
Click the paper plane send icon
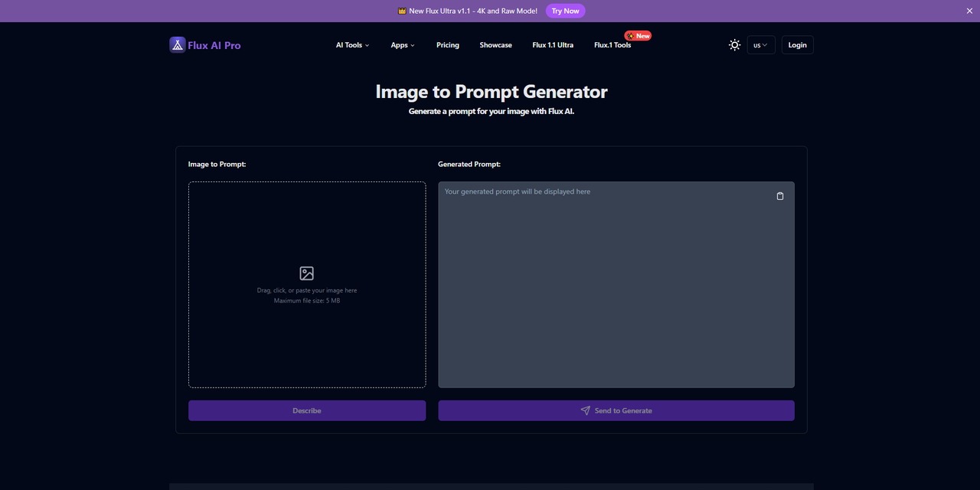tap(586, 410)
